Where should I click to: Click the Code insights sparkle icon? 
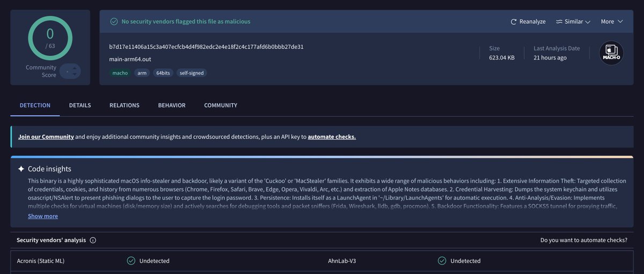click(21, 169)
